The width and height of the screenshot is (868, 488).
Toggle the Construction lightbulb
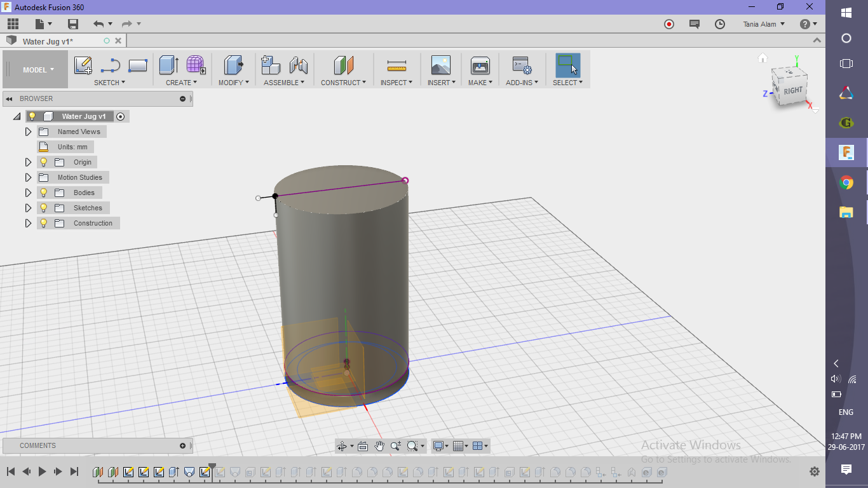coord(44,223)
